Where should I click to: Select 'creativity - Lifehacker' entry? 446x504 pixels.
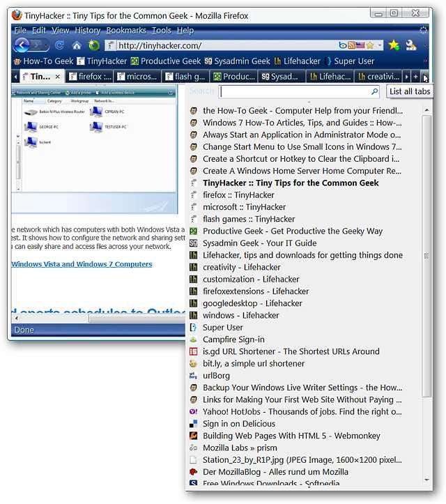coord(302,268)
